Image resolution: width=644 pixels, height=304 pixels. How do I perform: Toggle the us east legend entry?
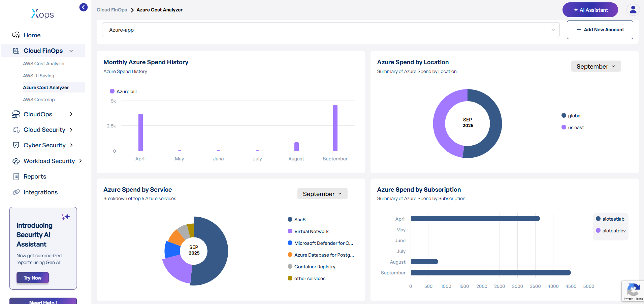(573, 127)
